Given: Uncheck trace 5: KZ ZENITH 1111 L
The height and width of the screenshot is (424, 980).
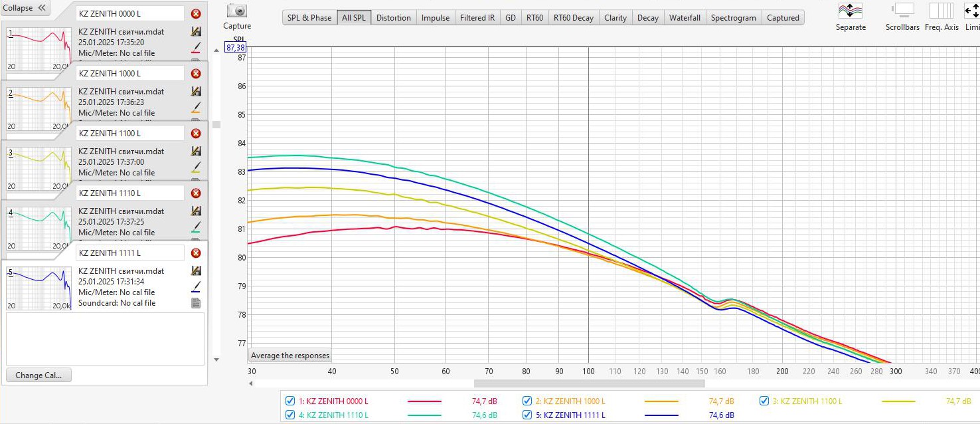Looking at the screenshot, I should click(x=527, y=415).
